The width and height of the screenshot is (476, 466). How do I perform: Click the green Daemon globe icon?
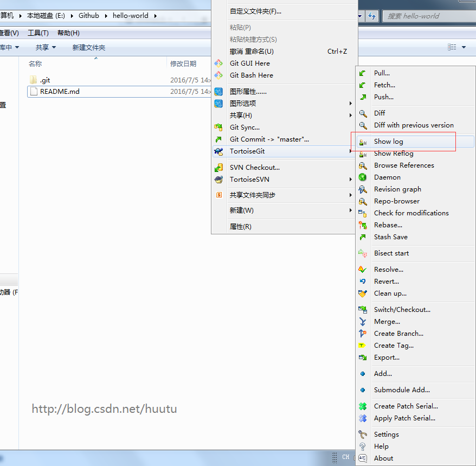363,177
